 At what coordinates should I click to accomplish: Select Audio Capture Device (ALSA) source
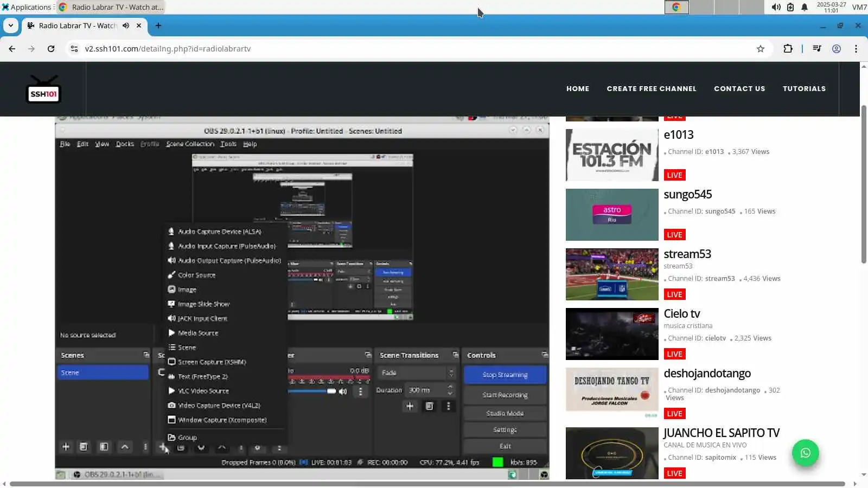220,232
